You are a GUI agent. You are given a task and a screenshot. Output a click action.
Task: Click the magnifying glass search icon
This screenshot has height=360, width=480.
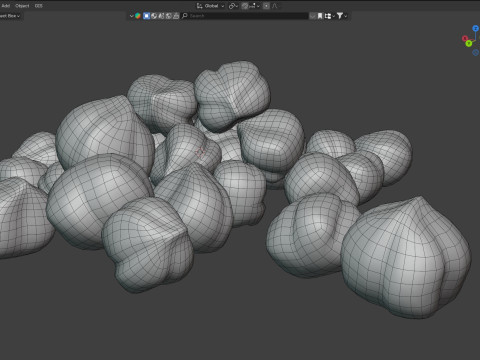pos(184,16)
